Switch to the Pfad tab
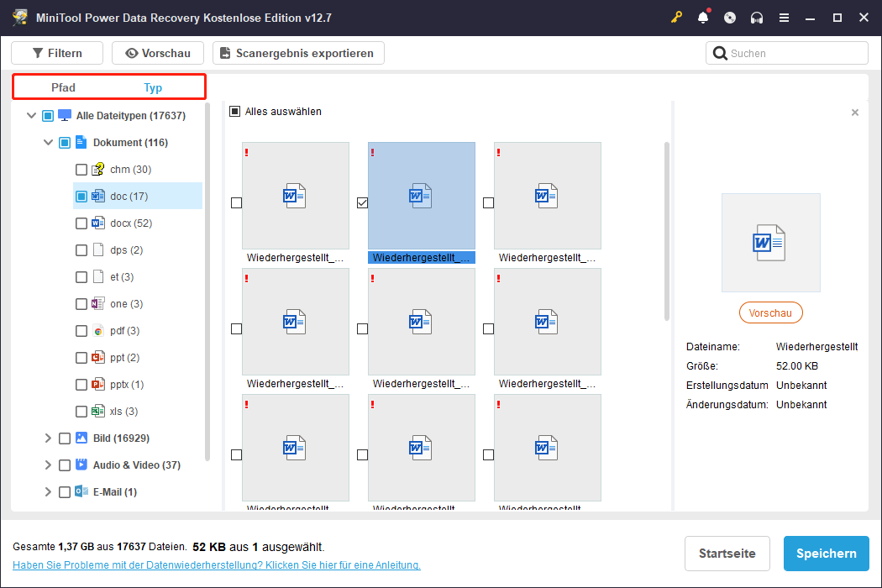Image resolution: width=882 pixels, height=588 pixels. coord(63,87)
